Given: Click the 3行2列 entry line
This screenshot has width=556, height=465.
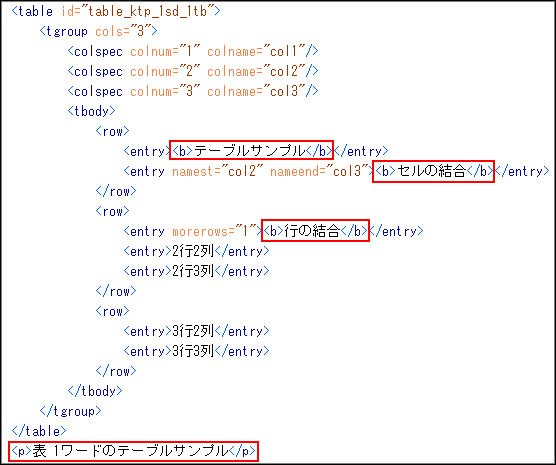Looking at the screenshot, I should (196, 331).
